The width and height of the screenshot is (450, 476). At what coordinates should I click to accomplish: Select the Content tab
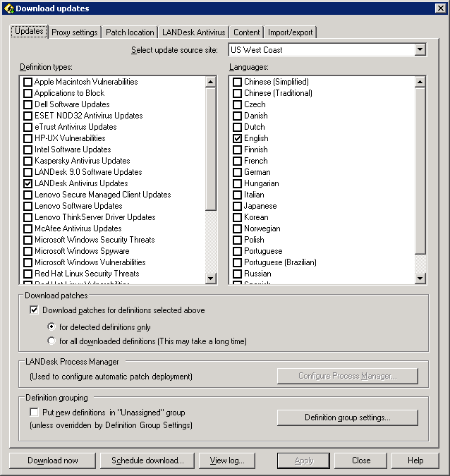click(246, 32)
